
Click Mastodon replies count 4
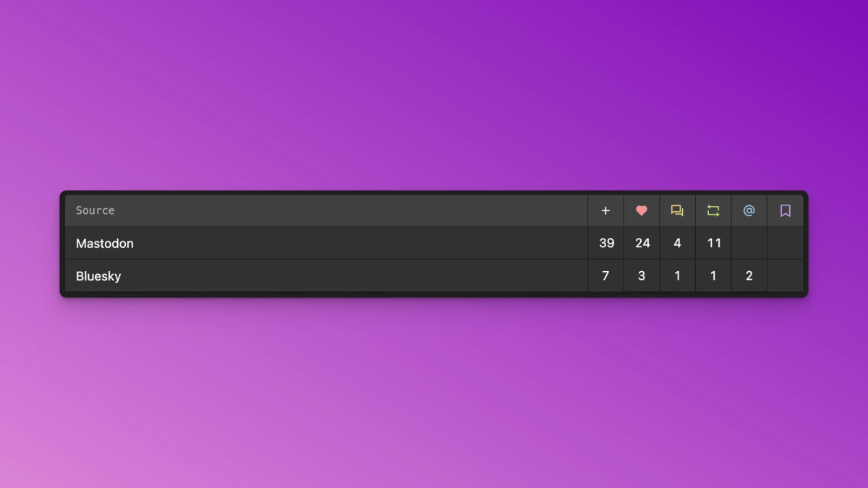(677, 244)
